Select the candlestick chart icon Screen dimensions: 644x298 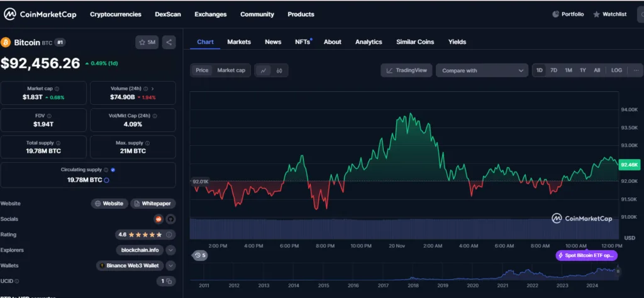tap(279, 70)
